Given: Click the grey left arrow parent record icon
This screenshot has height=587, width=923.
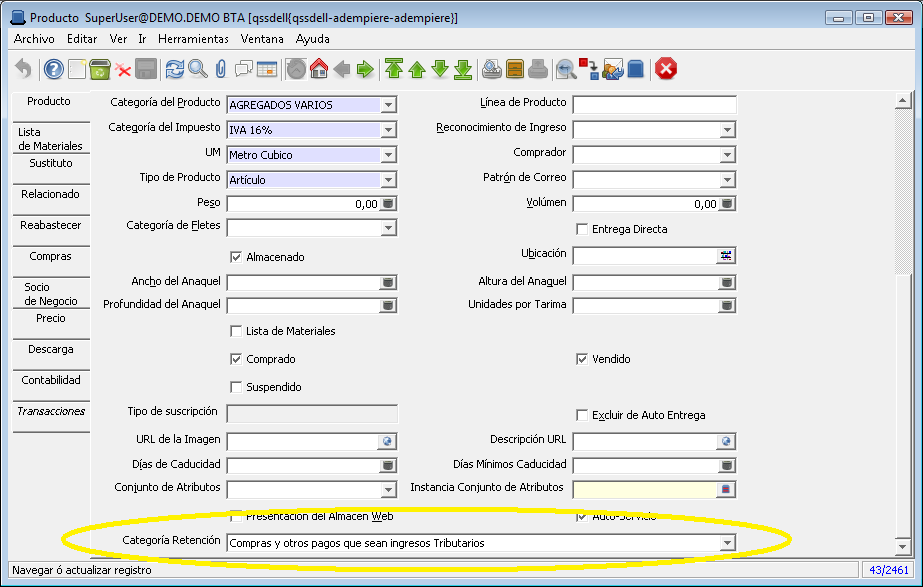Looking at the screenshot, I should 342,69.
